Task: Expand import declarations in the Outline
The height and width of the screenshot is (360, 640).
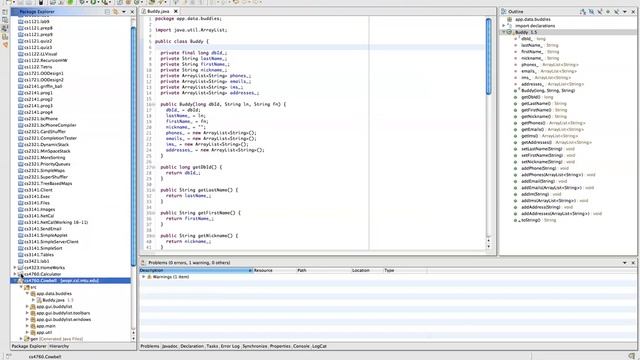Action: tap(504, 26)
